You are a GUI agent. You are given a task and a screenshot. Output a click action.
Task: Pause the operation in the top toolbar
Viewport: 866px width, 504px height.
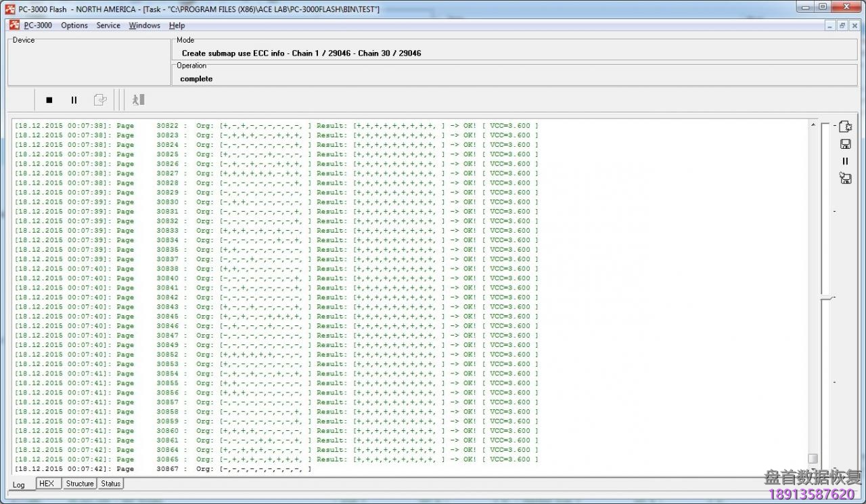74,100
